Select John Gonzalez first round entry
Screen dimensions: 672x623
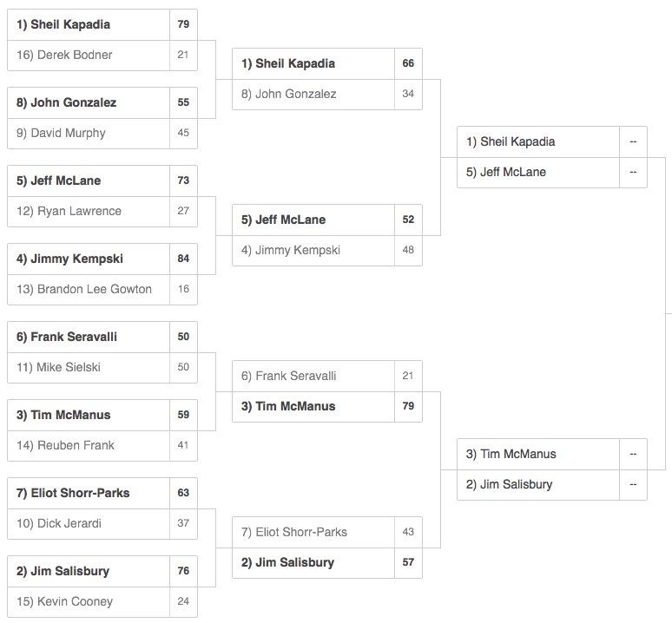coord(102,102)
